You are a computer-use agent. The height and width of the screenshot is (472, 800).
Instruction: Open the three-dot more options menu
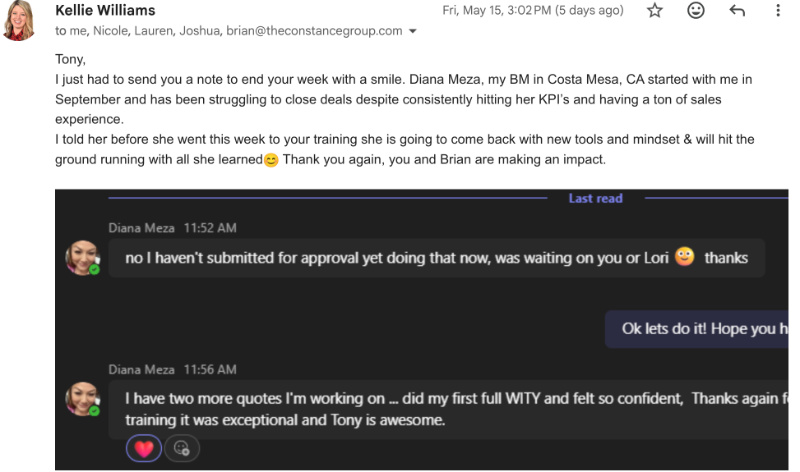point(778,10)
